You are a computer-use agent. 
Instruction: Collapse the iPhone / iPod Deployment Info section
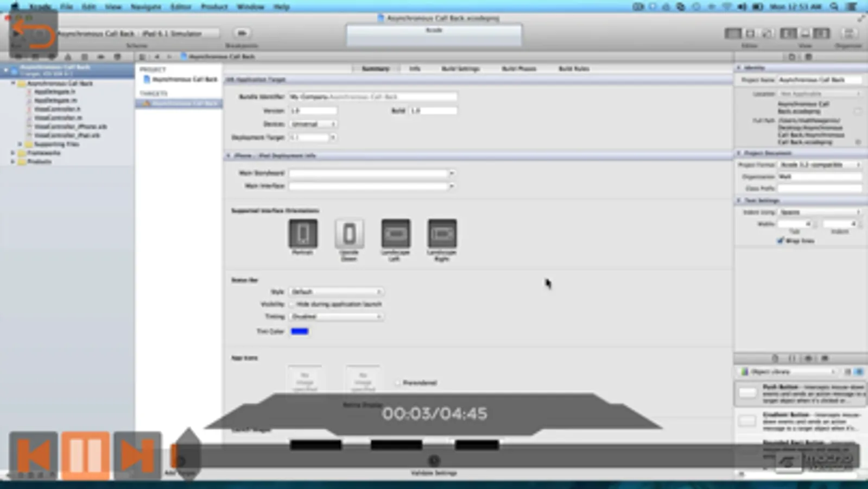tap(229, 155)
